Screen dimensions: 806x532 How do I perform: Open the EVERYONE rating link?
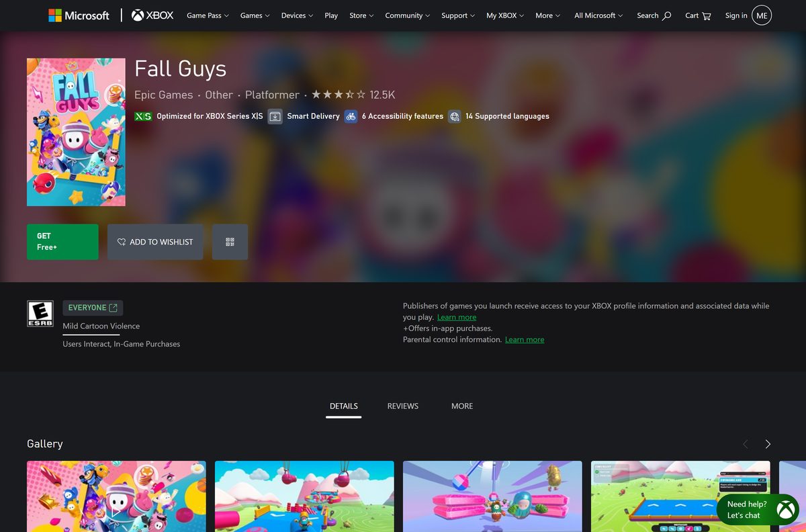pos(93,308)
